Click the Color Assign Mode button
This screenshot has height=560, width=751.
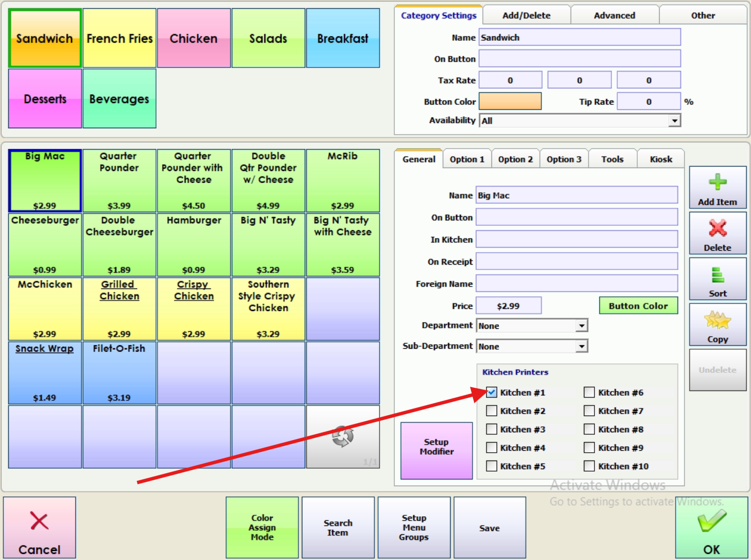pyautogui.click(x=262, y=527)
